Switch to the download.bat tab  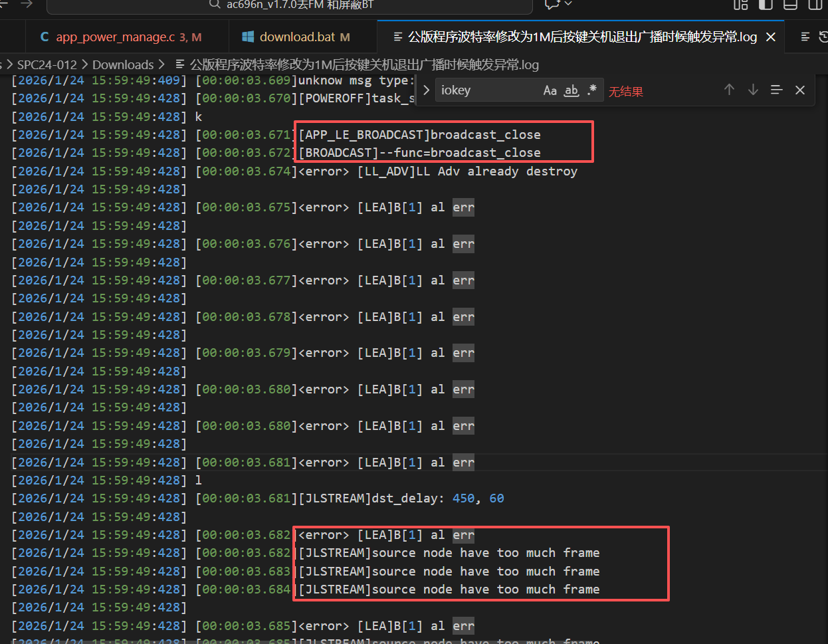click(x=304, y=37)
